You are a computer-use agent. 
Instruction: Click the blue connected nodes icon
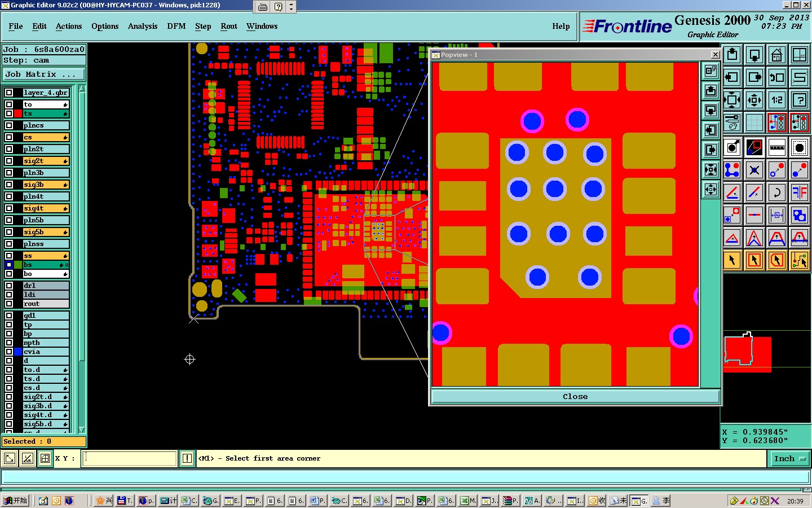[x=732, y=170]
